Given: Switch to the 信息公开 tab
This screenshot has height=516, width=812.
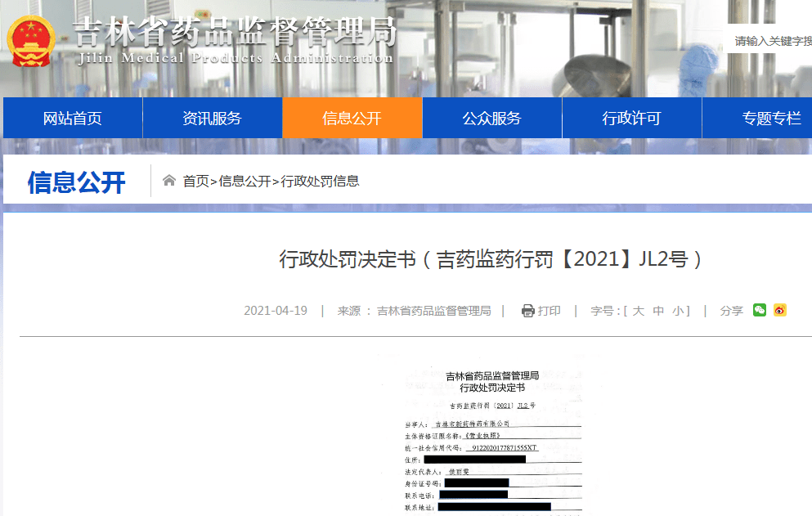Looking at the screenshot, I should (352, 119).
